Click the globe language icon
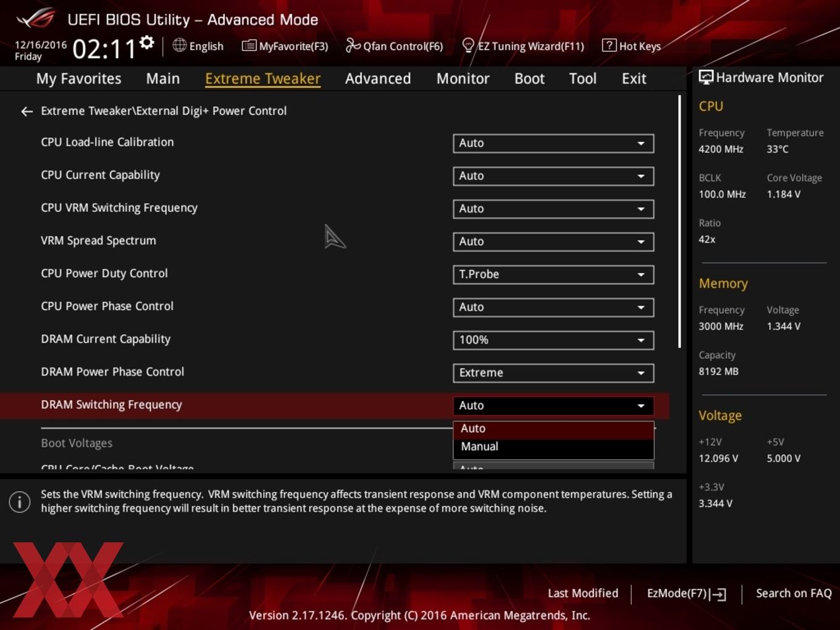 click(x=179, y=45)
